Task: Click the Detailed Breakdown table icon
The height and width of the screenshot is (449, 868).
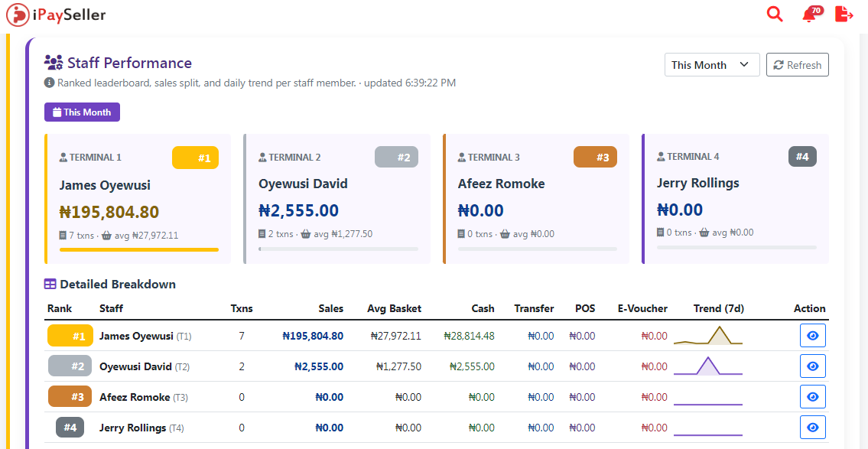Action: click(50, 285)
